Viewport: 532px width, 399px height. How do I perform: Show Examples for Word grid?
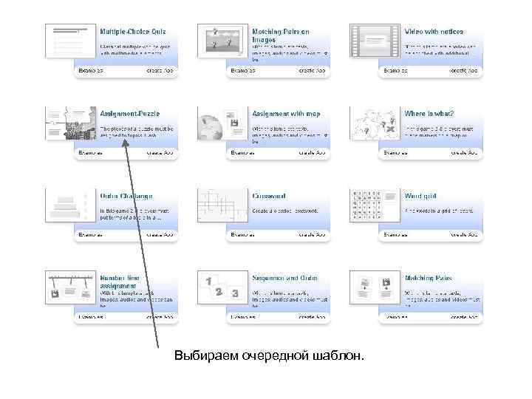tap(395, 235)
